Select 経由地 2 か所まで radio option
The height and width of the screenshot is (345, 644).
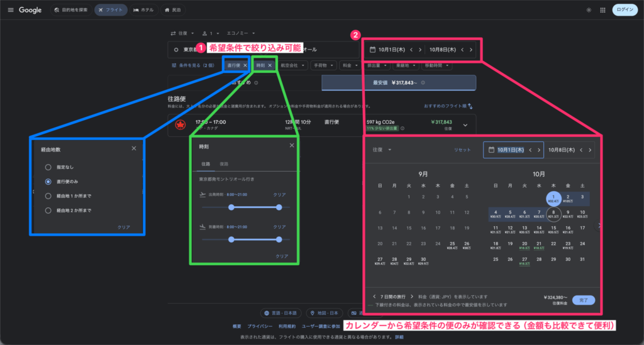pyautogui.click(x=48, y=211)
